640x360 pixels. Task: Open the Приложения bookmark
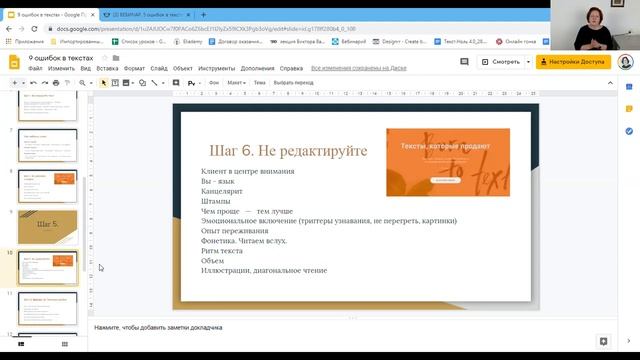[x=25, y=42]
